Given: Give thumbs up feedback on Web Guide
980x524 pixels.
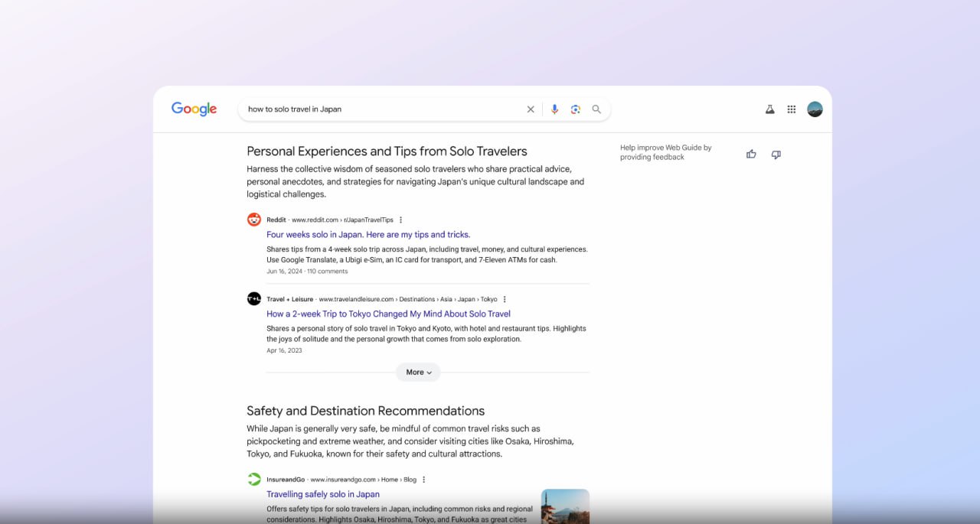Looking at the screenshot, I should coord(751,154).
